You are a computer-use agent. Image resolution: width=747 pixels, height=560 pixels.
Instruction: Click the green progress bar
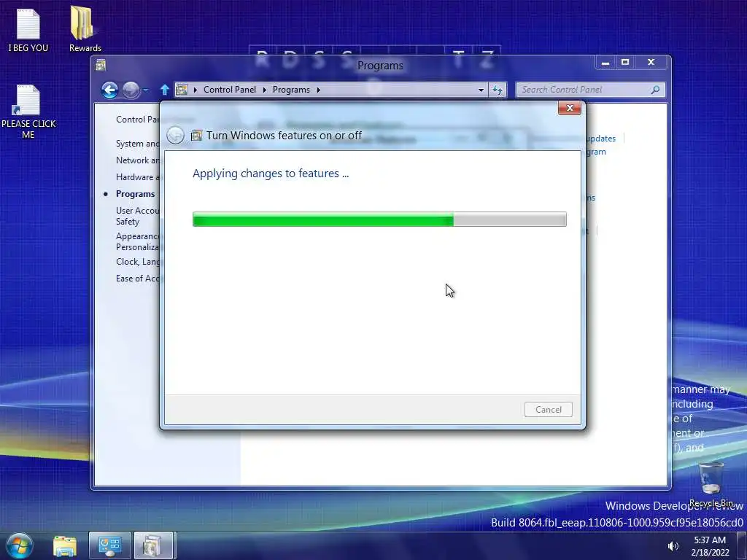pos(379,219)
